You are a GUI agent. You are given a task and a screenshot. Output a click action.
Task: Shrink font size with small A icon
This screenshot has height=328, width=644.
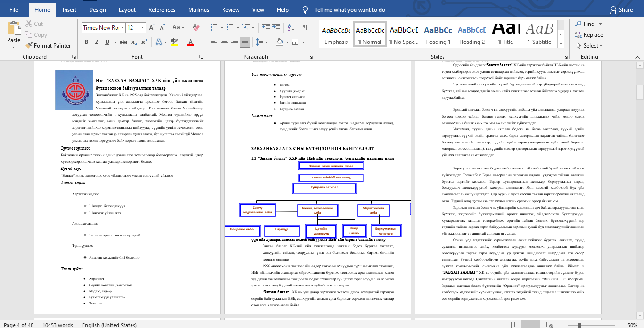click(x=162, y=28)
